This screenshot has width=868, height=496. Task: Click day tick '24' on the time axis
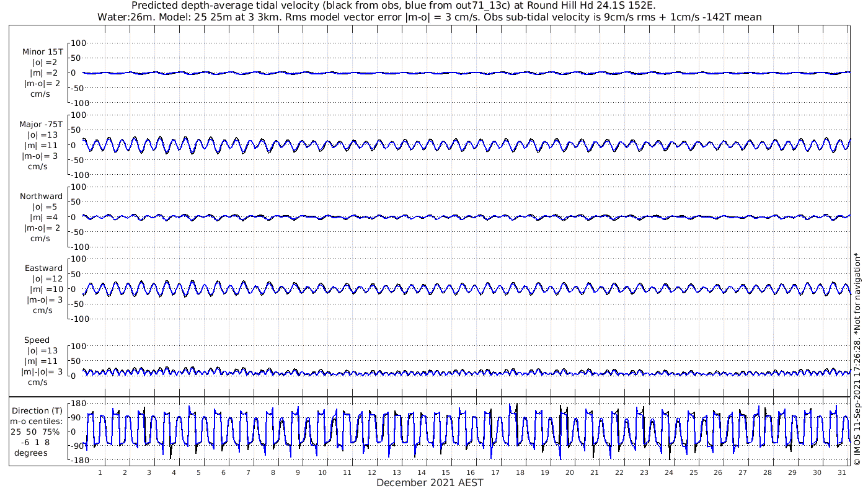pyautogui.click(x=668, y=472)
